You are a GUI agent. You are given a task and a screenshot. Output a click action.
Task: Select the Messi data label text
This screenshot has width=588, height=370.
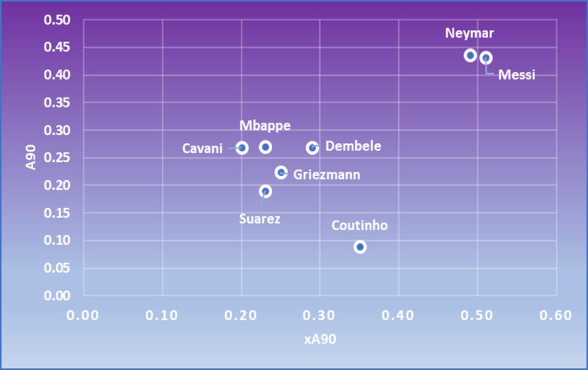pyautogui.click(x=516, y=75)
